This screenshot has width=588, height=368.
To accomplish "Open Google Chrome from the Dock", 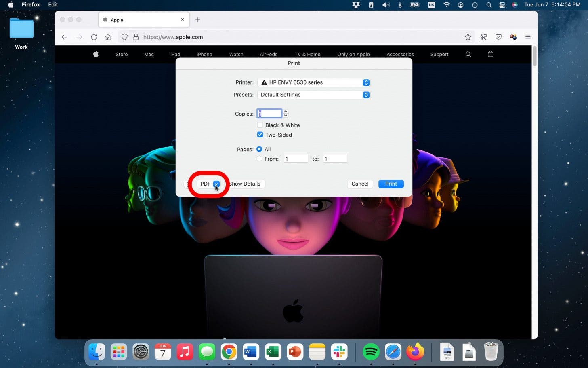I will 229,352.
